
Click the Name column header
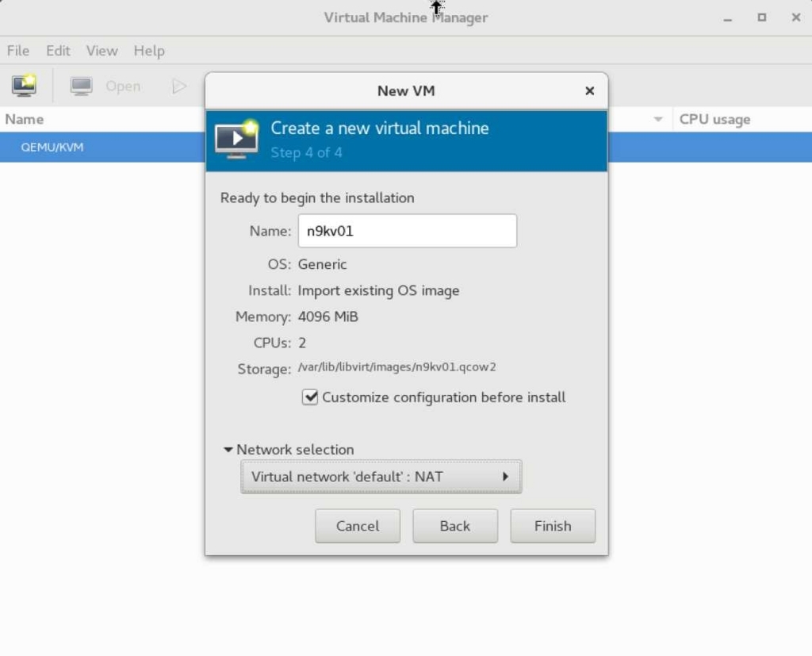tap(25, 120)
